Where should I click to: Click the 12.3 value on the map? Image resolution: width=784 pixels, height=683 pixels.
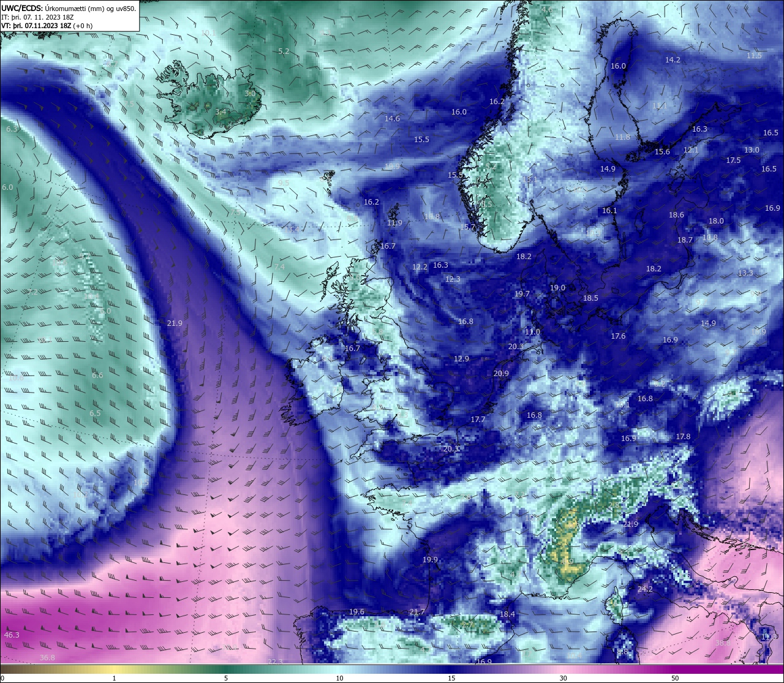point(453,279)
